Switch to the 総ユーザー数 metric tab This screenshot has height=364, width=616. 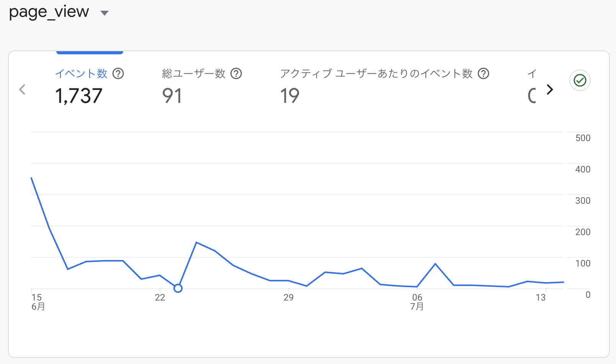202,86
